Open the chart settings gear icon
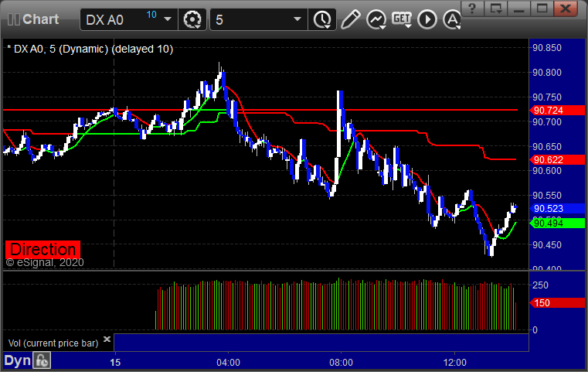The height and width of the screenshot is (372, 588). click(192, 19)
